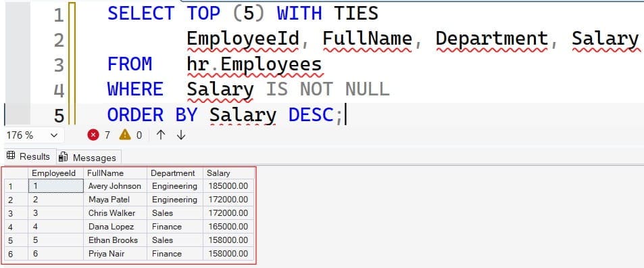The width and height of the screenshot is (644, 268).
Task: Click the red error count icon
Action: click(93, 135)
